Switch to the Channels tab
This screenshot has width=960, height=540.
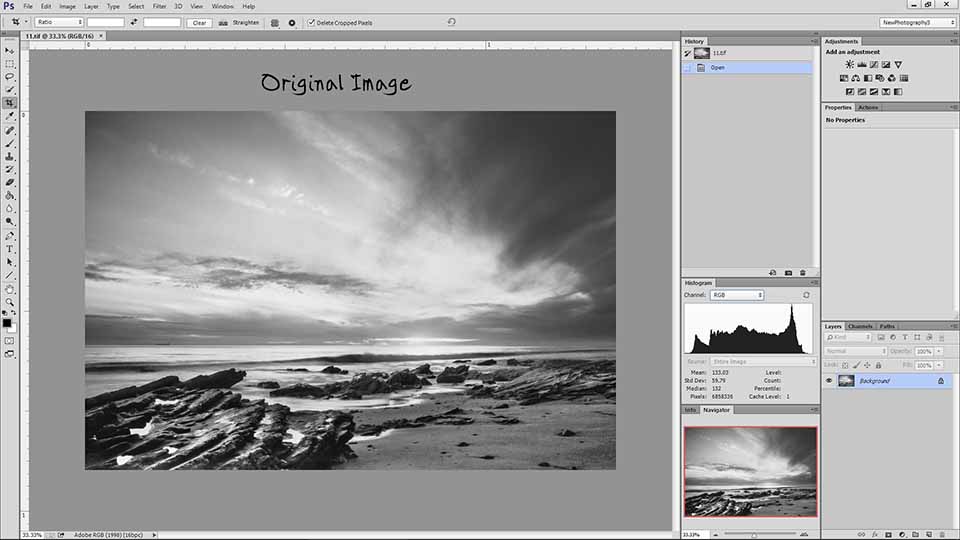[x=860, y=326]
